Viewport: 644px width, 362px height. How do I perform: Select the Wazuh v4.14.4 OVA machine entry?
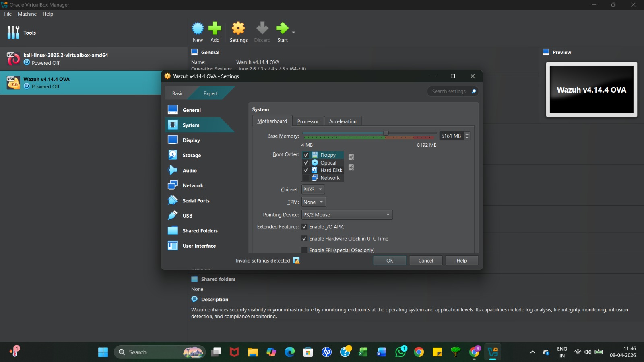click(x=80, y=83)
